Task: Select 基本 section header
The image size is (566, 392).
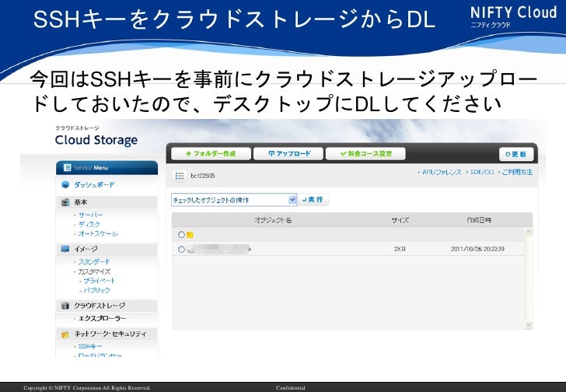Action: tap(107, 202)
